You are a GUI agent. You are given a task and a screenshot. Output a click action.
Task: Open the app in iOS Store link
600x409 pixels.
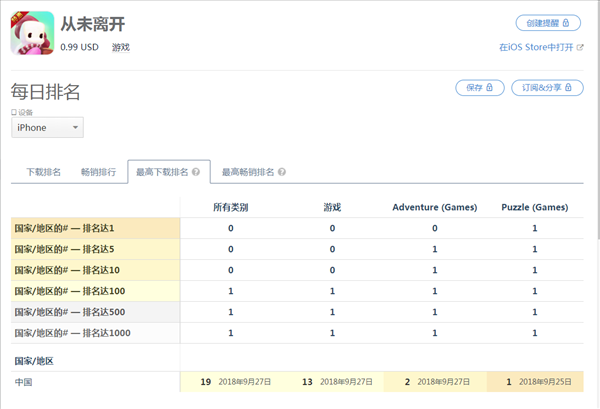[x=540, y=47]
